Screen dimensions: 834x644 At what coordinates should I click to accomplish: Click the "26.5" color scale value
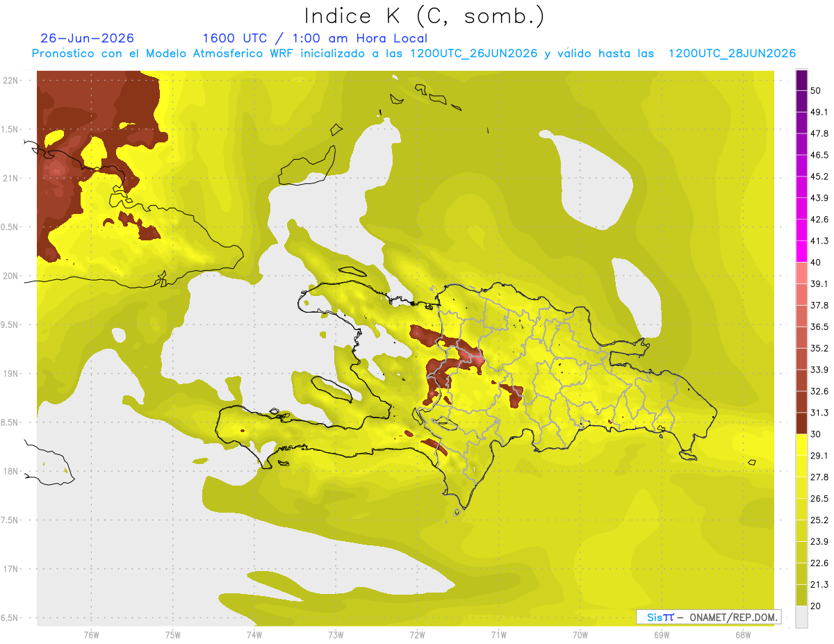pyautogui.click(x=820, y=499)
